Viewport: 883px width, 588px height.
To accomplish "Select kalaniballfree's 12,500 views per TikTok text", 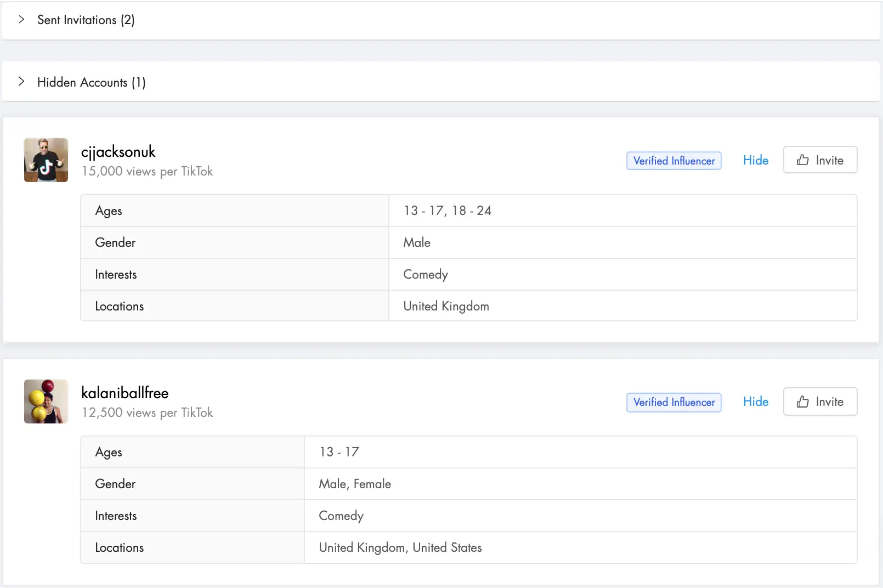I will (147, 413).
